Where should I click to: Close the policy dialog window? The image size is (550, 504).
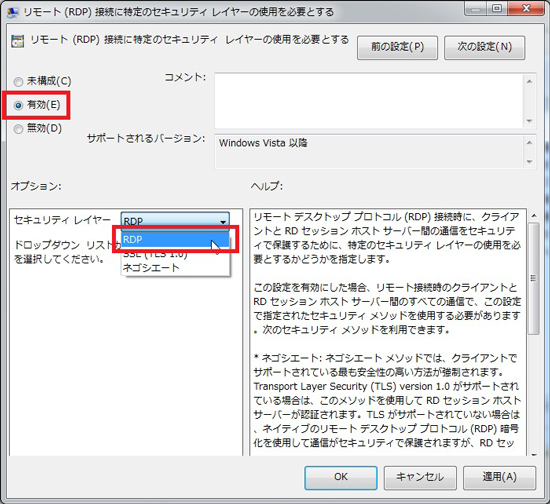[526, 8]
